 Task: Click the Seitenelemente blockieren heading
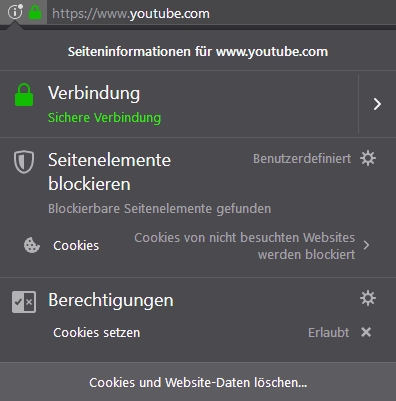pyautogui.click(x=109, y=172)
